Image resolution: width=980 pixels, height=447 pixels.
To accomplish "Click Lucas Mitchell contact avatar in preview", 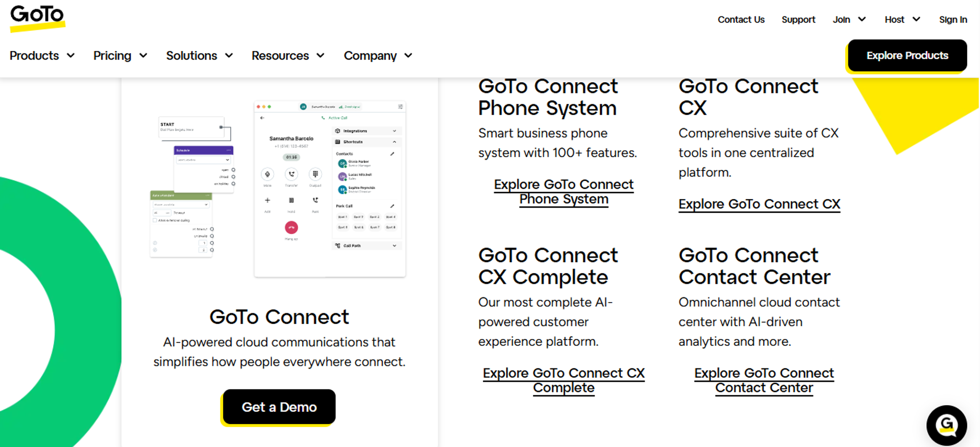I will (x=342, y=177).
